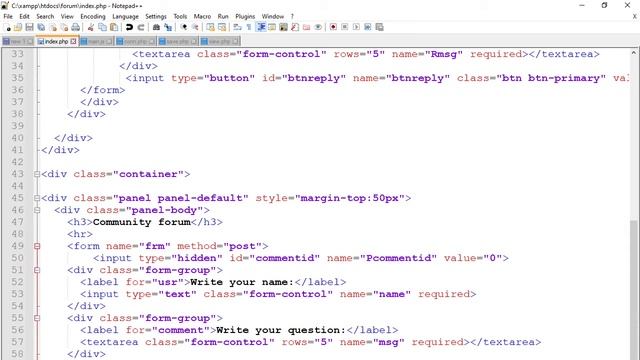The height and width of the screenshot is (360, 640).
Task: Close the current document via menu-bar X
Action: click(x=635, y=16)
